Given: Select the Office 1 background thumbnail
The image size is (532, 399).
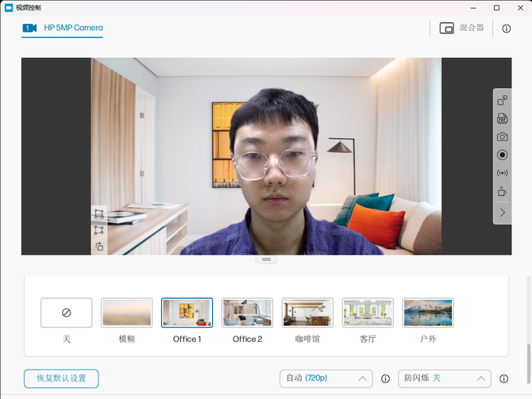Looking at the screenshot, I should [187, 313].
